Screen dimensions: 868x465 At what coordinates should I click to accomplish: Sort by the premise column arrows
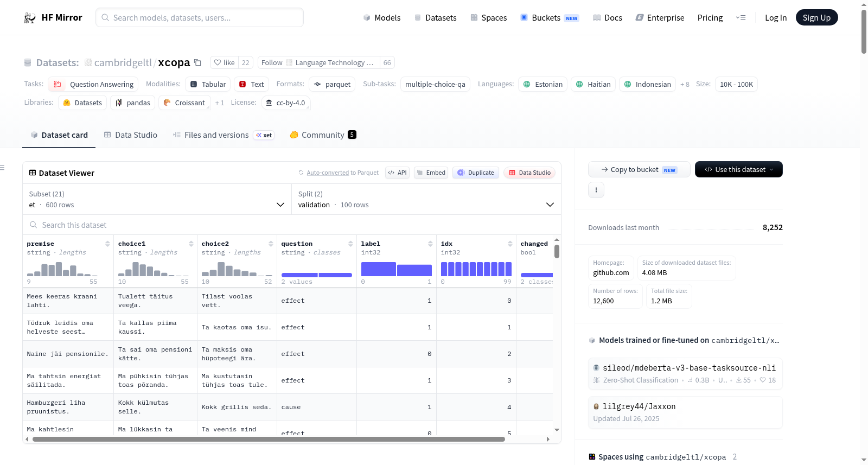tap(107, 244)
